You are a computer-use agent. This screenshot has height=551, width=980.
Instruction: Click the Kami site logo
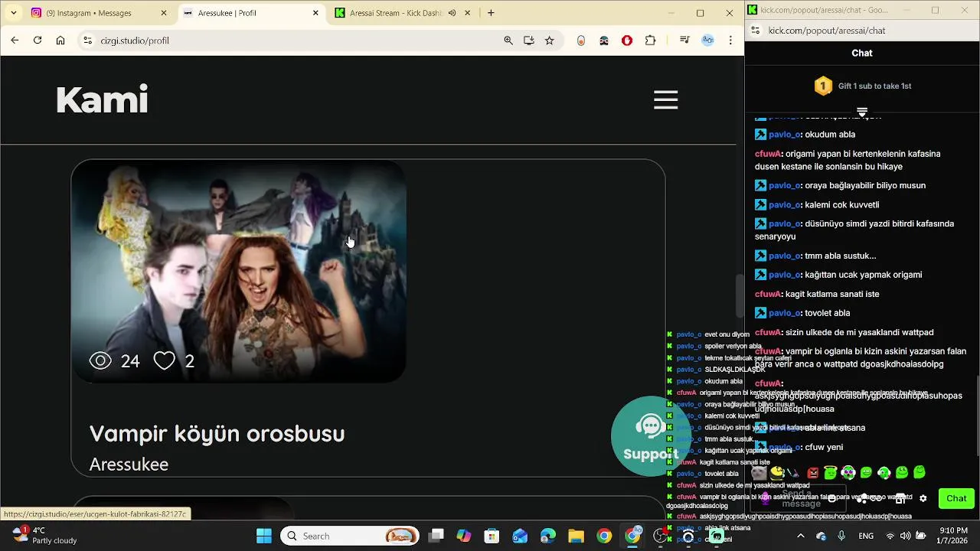click(x=102, y=99)
